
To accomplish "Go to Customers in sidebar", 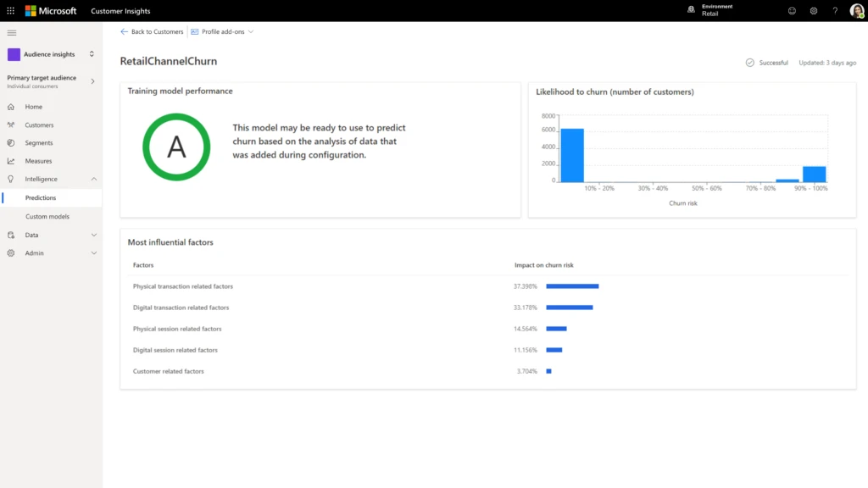I will click(39, 125).
